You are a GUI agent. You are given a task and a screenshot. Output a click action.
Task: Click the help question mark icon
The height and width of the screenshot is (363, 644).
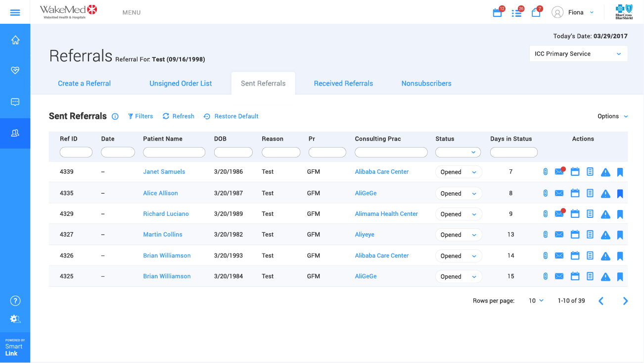point(15,301)
